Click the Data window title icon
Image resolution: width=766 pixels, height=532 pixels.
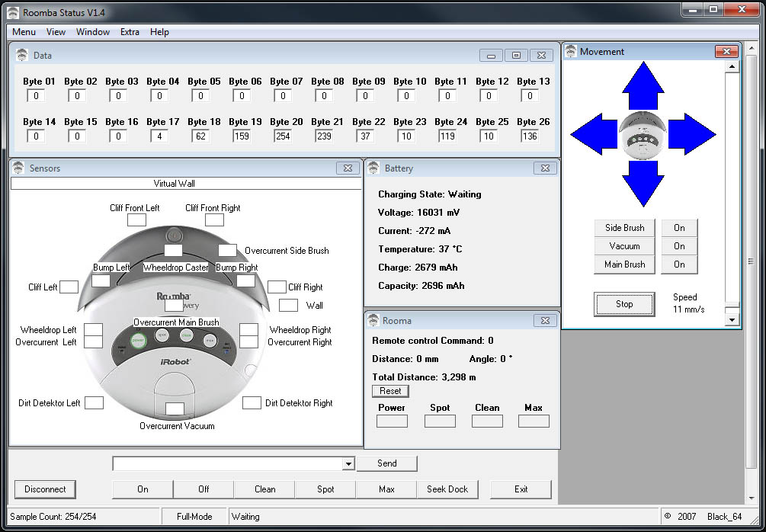22,55
